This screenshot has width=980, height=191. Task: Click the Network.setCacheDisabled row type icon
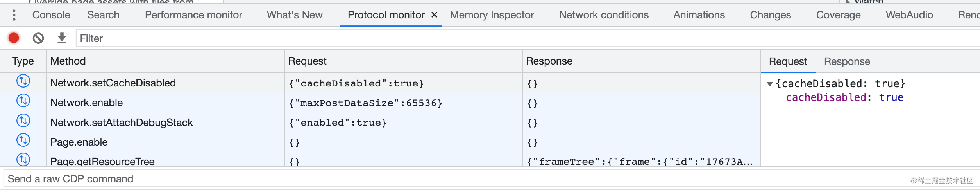(x=23, y=81)
